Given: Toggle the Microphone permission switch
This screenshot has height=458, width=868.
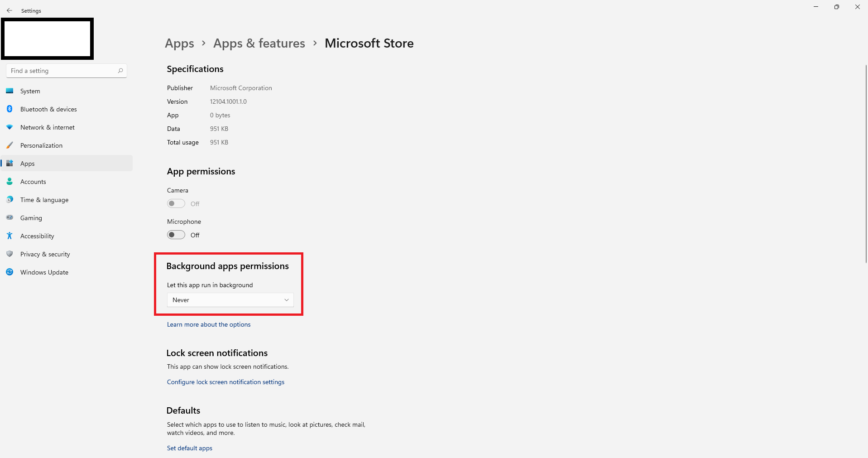Looking at the screenshot, I should (x=176, y=235).
